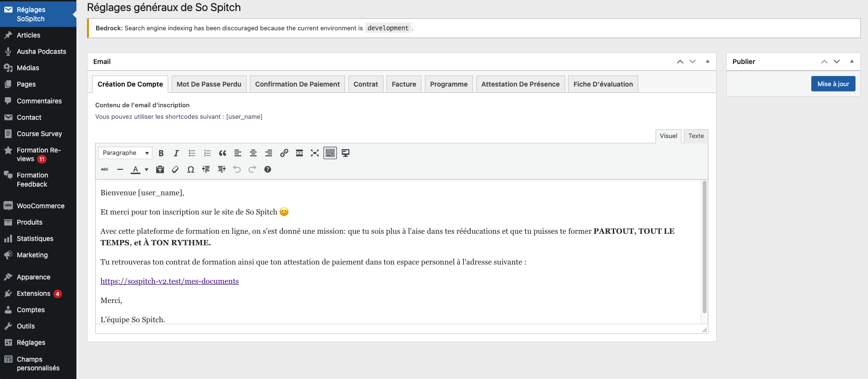Switch to Mot De Passe Perdu tab

(209, 84)
